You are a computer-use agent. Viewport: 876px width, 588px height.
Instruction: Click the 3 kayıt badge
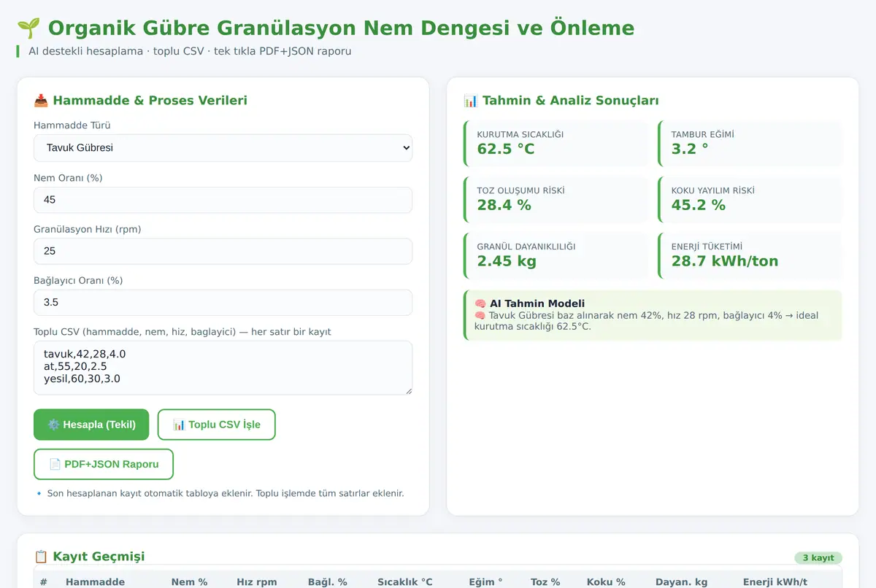[x=818, y=558]
